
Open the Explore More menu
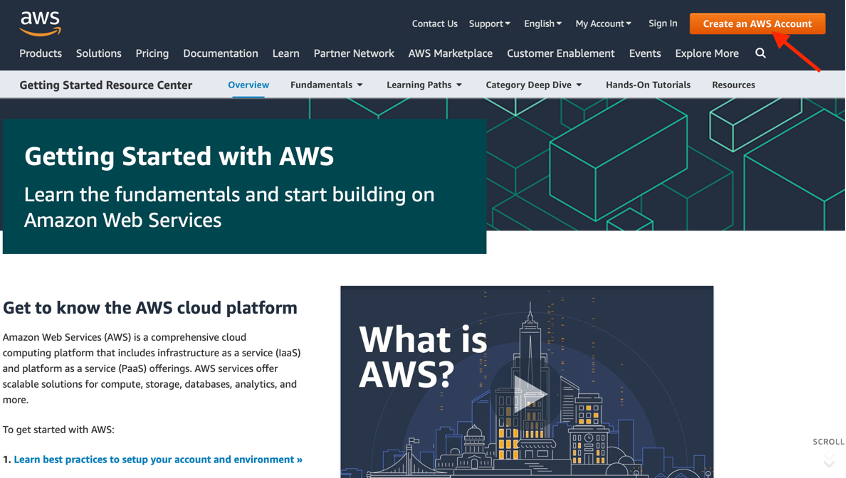[x=707, y=53]
